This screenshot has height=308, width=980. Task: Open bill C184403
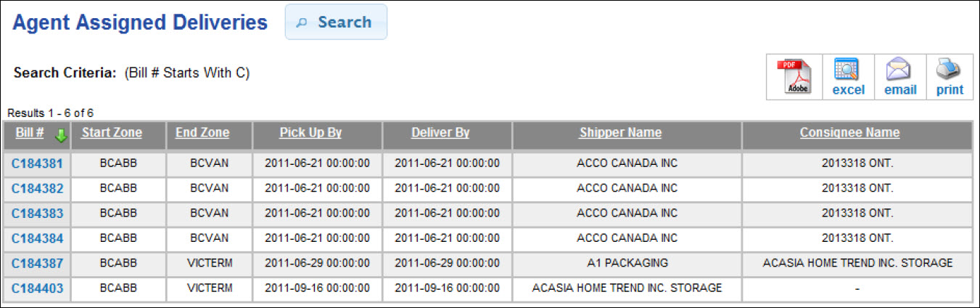tap(37, 288)
